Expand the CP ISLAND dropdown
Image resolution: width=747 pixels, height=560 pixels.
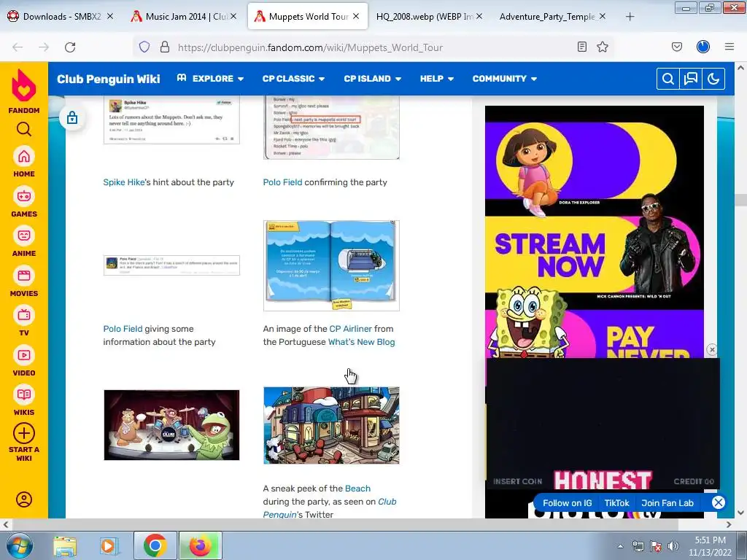pos(373,79)
